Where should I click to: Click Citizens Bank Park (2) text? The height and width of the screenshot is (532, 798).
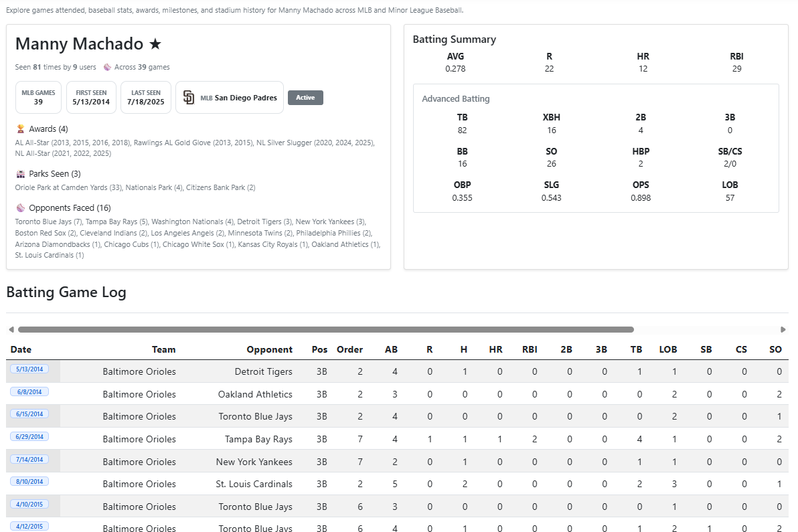[221, 187]
